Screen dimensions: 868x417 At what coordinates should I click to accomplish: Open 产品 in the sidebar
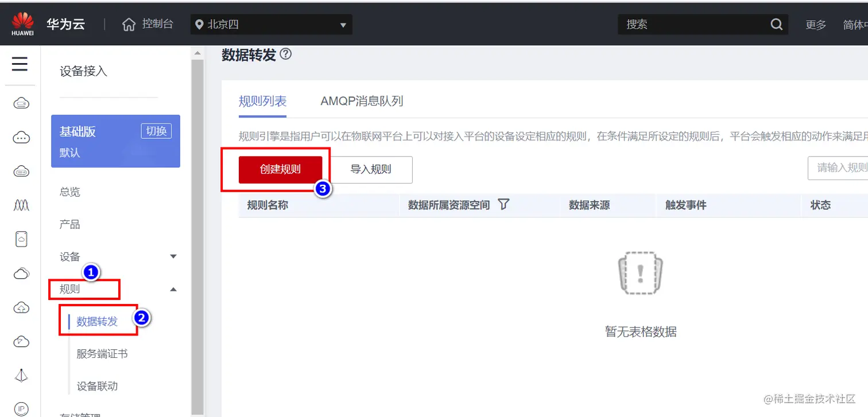(70, 224)
